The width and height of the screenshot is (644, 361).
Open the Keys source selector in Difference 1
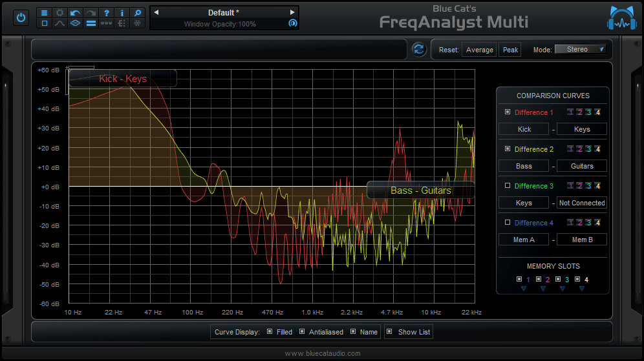(581, 129)
